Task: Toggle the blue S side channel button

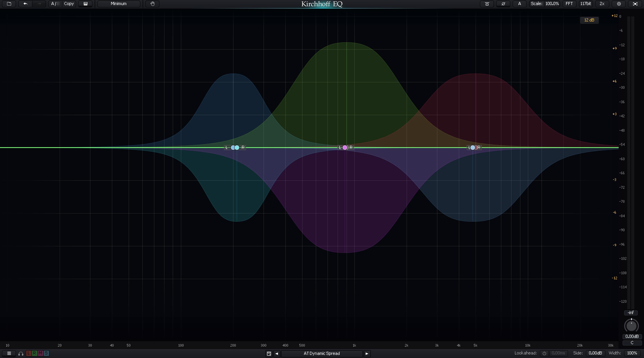Action: pos(46,353)
